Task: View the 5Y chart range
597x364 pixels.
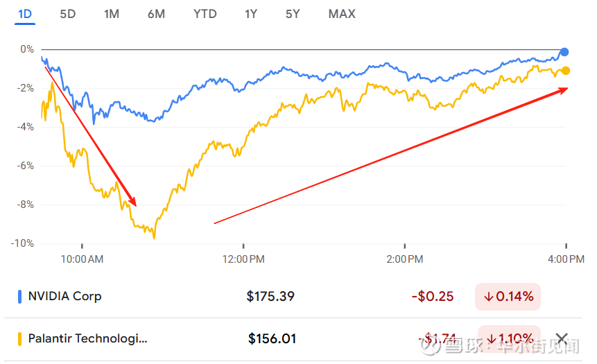Action: click(x=294, y=14)
